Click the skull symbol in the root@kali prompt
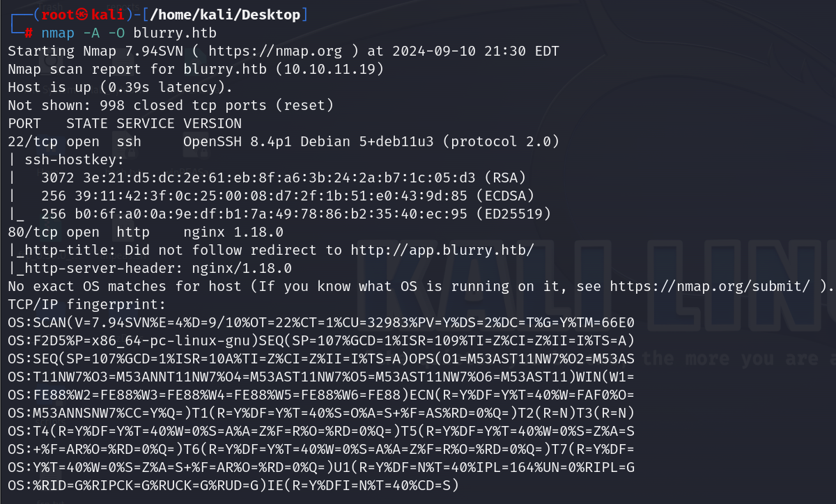Image resolution: width=836 pixels, height=504 pixels. 82,15
